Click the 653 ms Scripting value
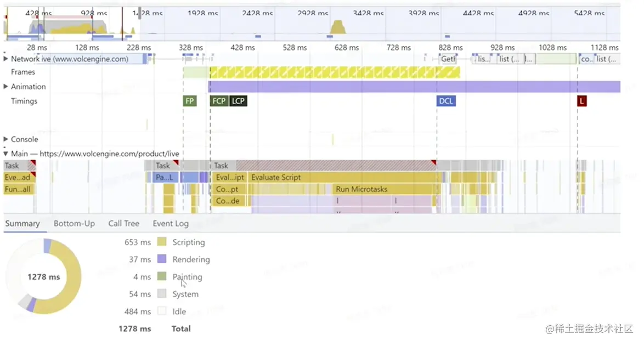Screen dimensions: 644x345 (x=138, y=242)
